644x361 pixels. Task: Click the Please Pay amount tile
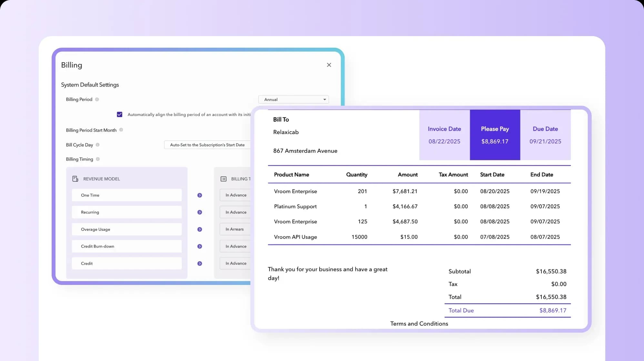pyautogui.click(x=495, y=135)
